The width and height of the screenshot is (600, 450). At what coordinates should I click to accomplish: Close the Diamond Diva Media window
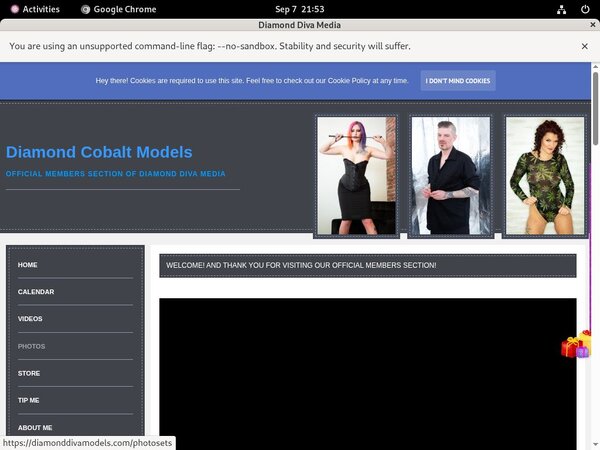tap(586, 24)
